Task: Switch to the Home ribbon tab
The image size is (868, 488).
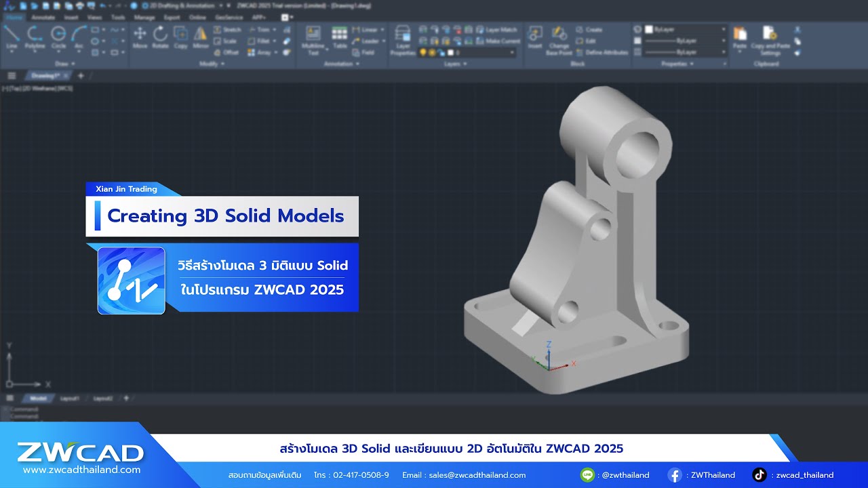Action: point(14,17)
